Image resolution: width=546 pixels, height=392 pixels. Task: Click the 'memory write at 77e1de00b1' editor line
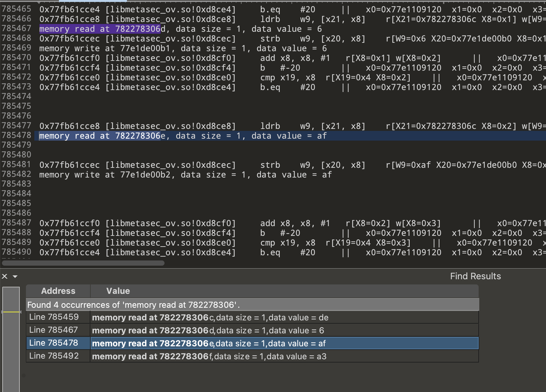(183, 49)
